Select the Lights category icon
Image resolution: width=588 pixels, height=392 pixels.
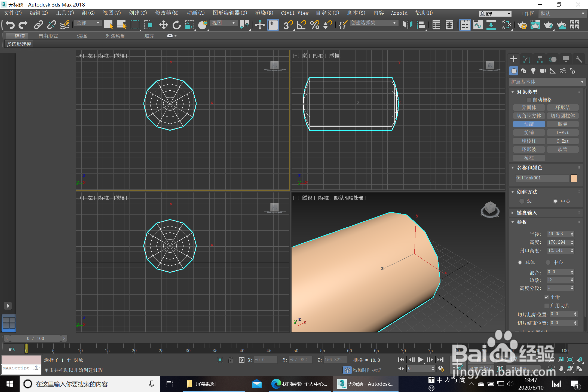click(x=533, y=71)
